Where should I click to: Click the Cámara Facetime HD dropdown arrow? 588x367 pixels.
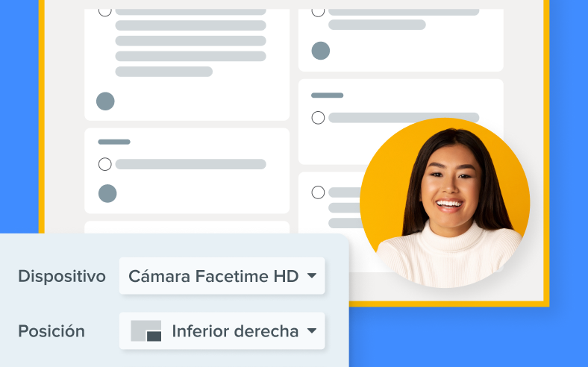[x=312, y=275]
